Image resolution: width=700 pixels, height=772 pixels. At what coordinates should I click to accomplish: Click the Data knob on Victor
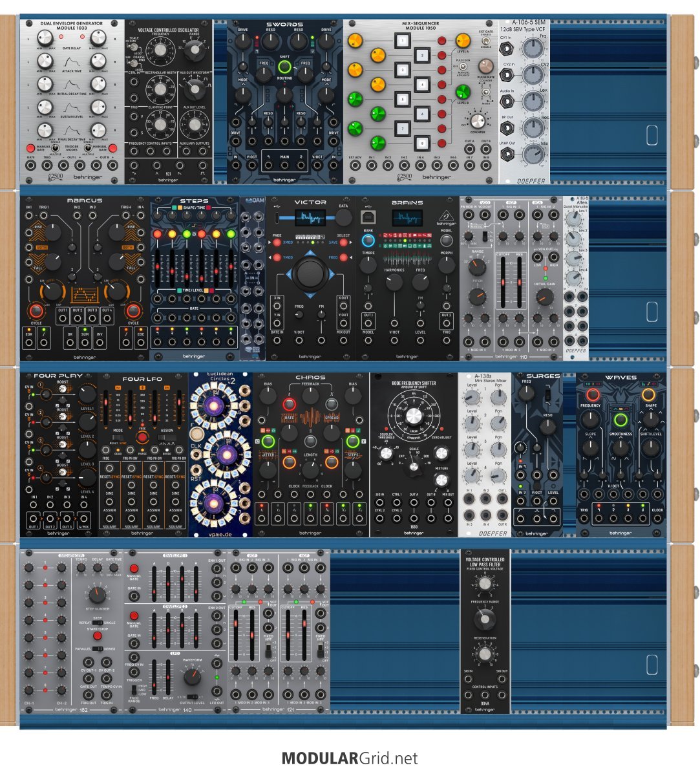pos(343,218)
